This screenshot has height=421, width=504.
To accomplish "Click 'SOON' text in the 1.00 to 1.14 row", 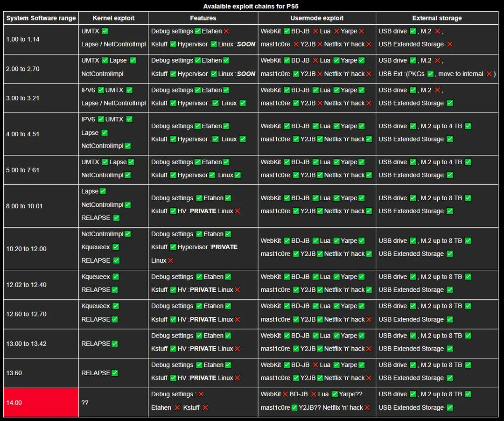I will tap(246, 44).
